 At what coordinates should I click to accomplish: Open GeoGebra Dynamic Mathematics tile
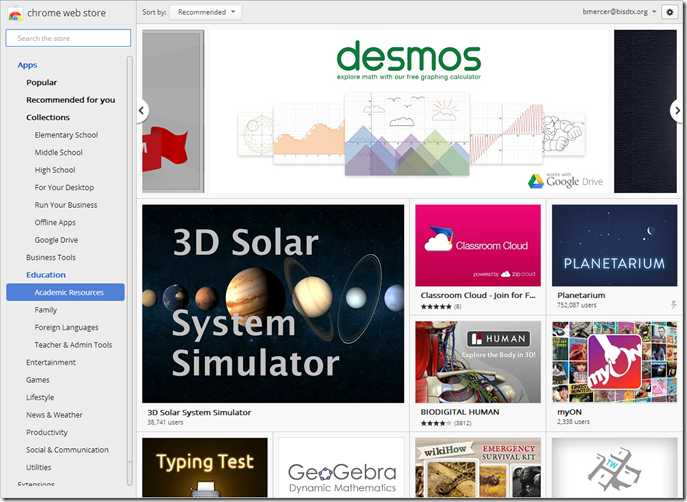(x=341, y=467)
